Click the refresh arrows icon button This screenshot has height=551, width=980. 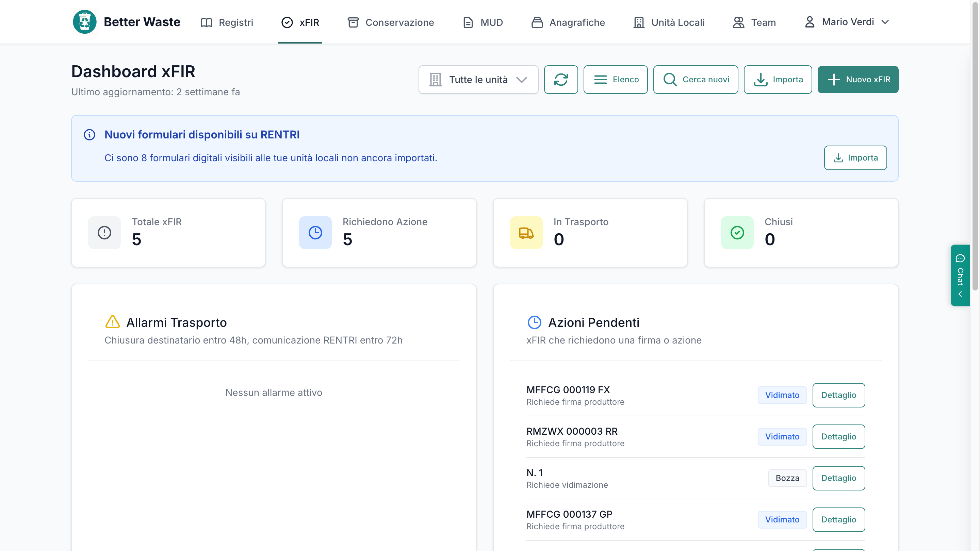point(561,80)
